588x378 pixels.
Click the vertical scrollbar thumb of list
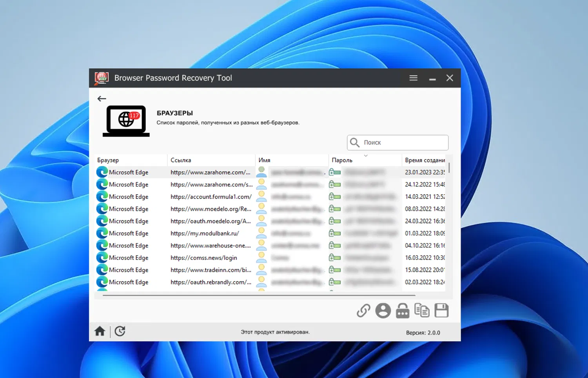point(449,168)
